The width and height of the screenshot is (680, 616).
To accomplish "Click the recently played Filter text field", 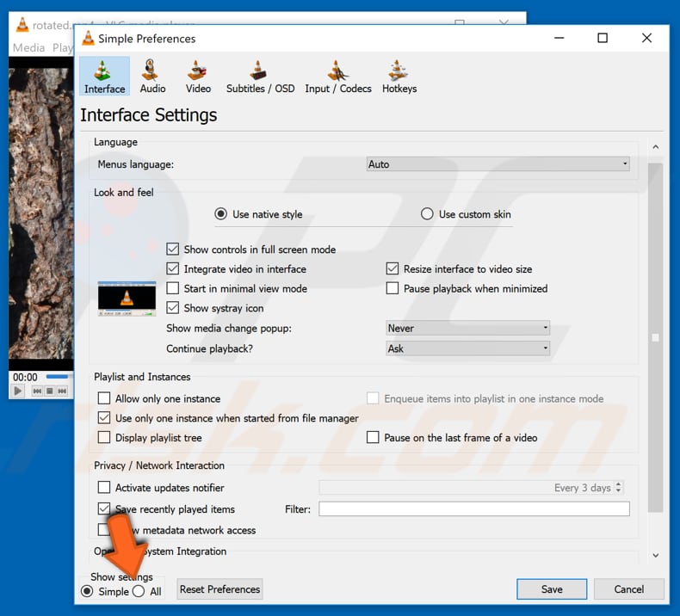I will coord(474,508).
